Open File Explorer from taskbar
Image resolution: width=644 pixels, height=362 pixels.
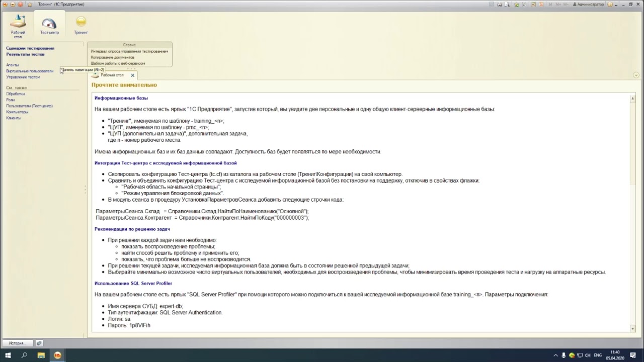tap(41, 355)
